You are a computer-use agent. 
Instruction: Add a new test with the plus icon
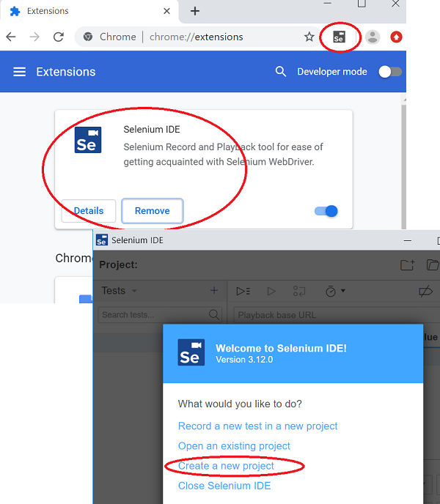(x=213, y=291)
